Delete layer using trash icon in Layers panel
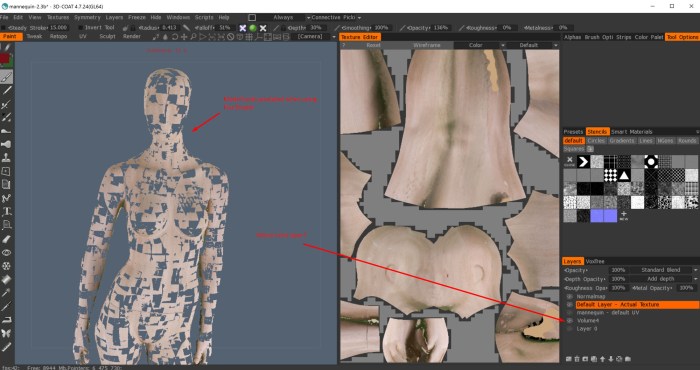Viewport: 700px width, 370px height. click(577, 359)
